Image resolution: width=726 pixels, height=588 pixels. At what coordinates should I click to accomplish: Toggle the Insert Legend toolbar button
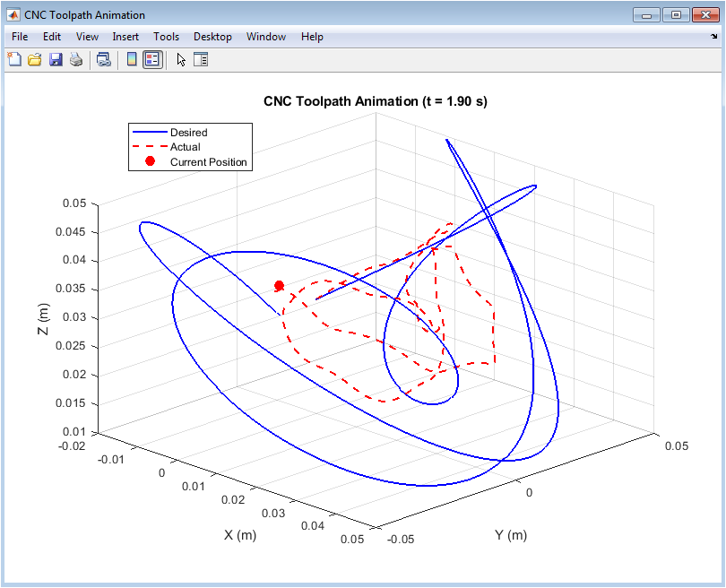coord(152,59)
